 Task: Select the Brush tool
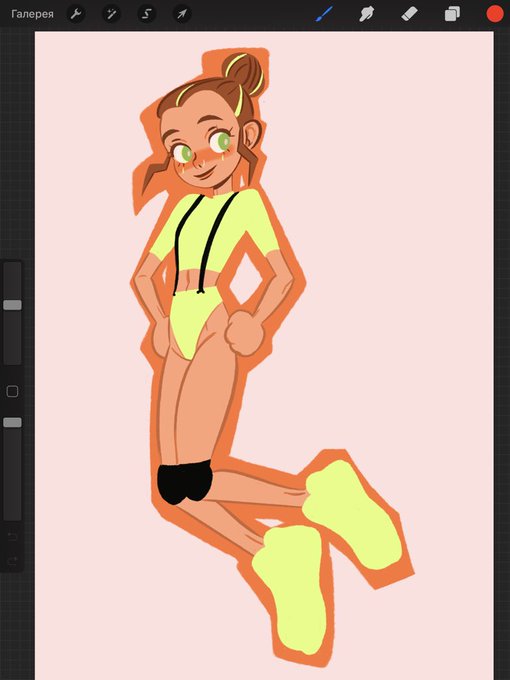[324, 14]
